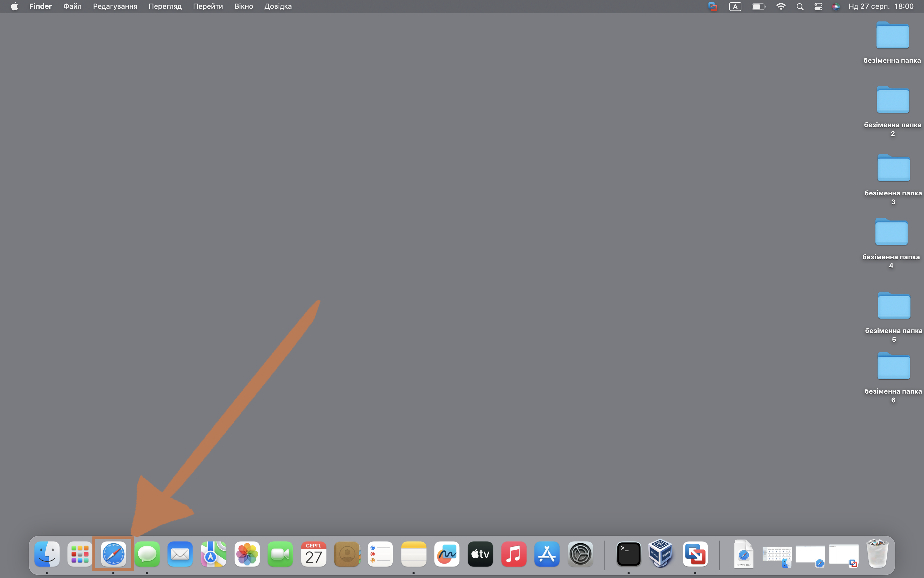Click the date and time Нд 27 серп. 18:00

[881, 7]
